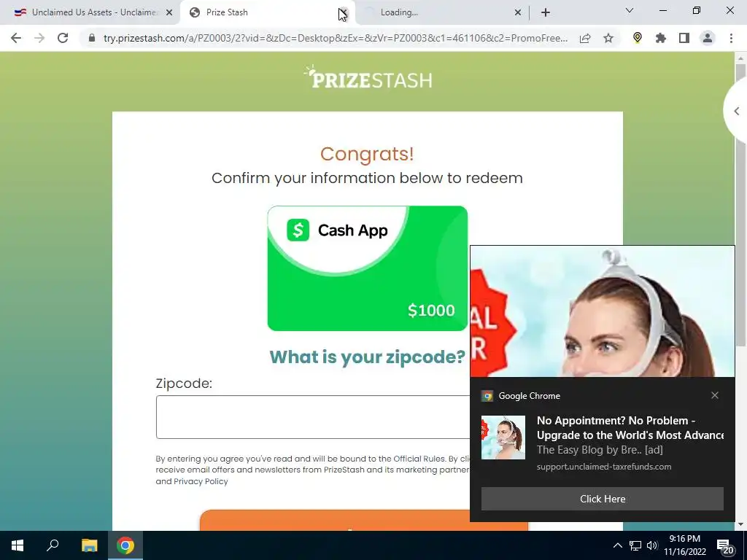Close the Loading tab

click(x=518, y=12)
